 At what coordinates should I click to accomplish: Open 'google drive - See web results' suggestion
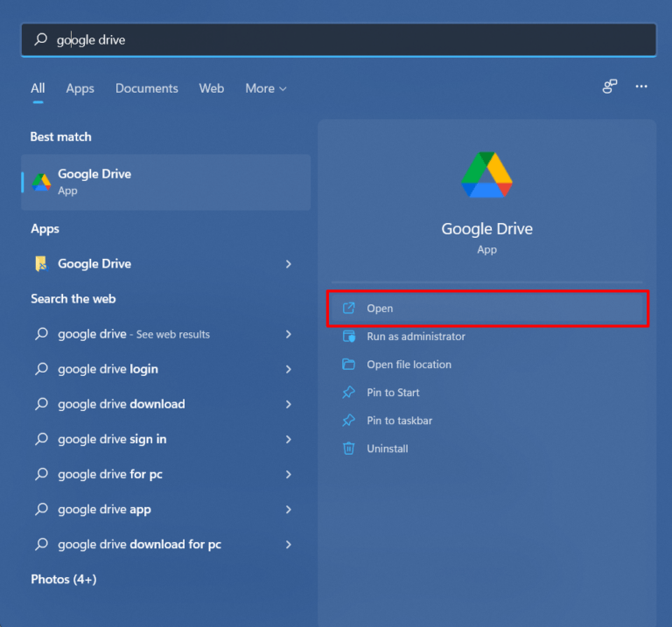pos(166,334)
